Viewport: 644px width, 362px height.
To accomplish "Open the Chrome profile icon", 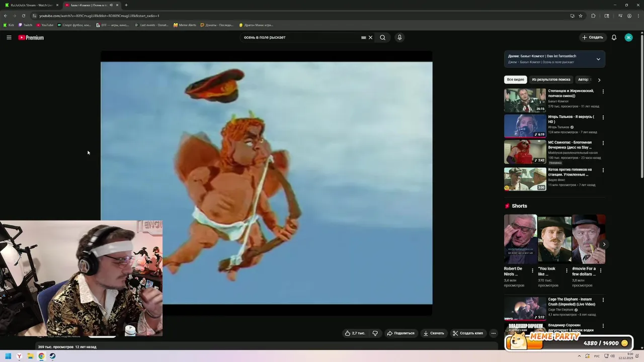I will [x=629, y=16].
